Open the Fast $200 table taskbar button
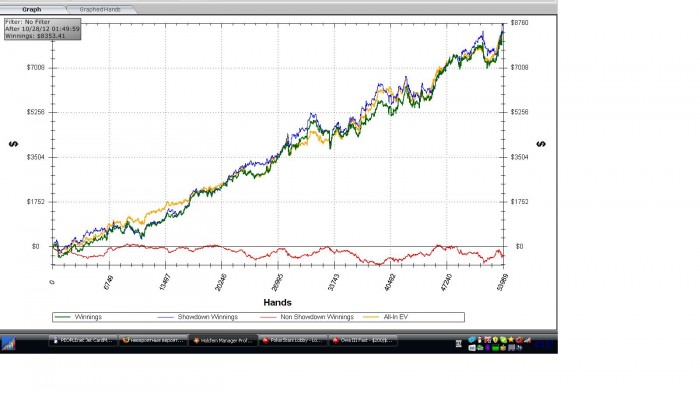The height and width of the screenshot is (394, 700). (x=363, y=340)
